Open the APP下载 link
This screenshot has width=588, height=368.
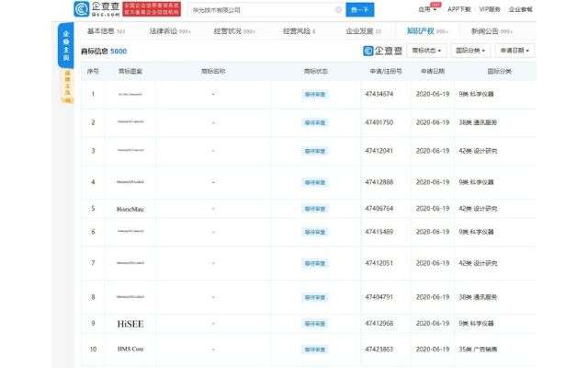459,9
